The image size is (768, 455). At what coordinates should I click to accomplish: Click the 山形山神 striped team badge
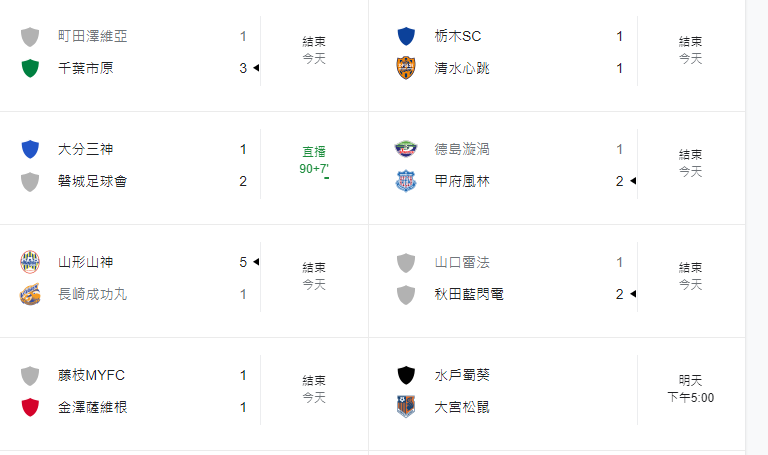pyautogui.click(x=30, y=262)
